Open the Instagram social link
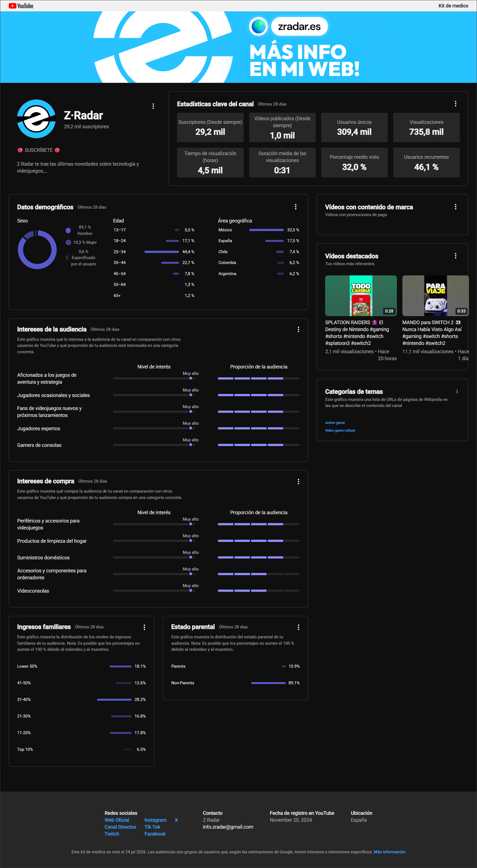Screen dimensions: 477x868 point(155,820)
